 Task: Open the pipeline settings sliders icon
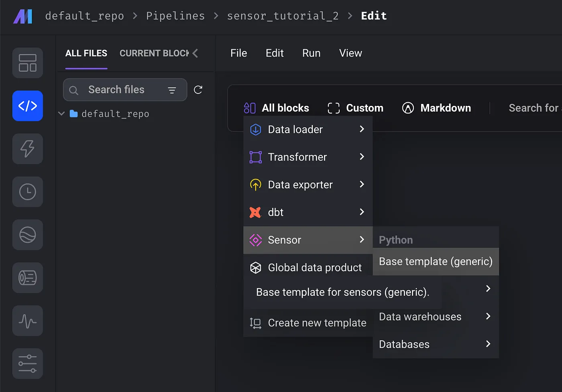click(28, 364)
